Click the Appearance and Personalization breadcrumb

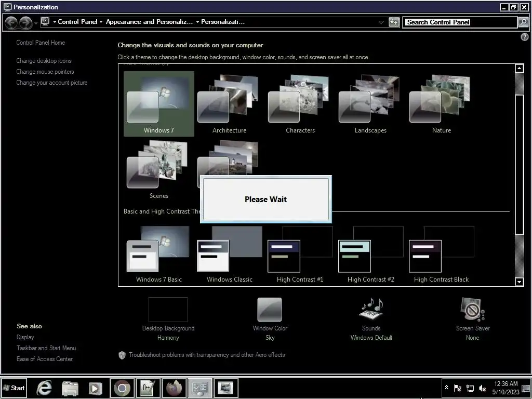(x=149, y=22)
